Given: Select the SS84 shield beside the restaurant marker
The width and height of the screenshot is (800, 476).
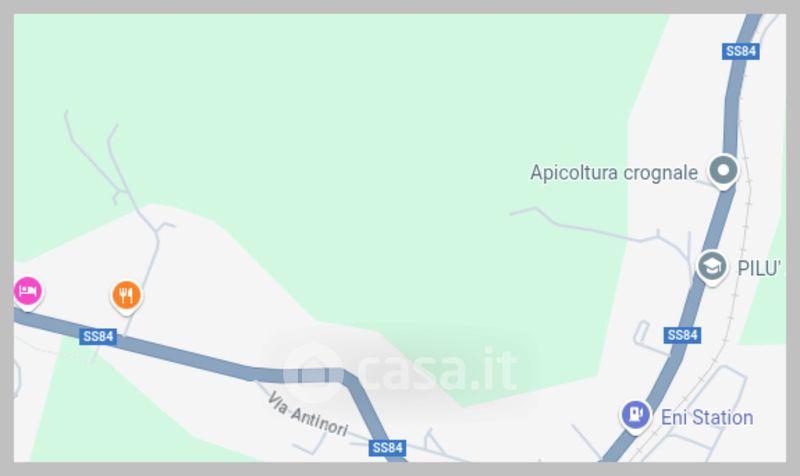Looking at the screenshot, I should tap(98, 337).
